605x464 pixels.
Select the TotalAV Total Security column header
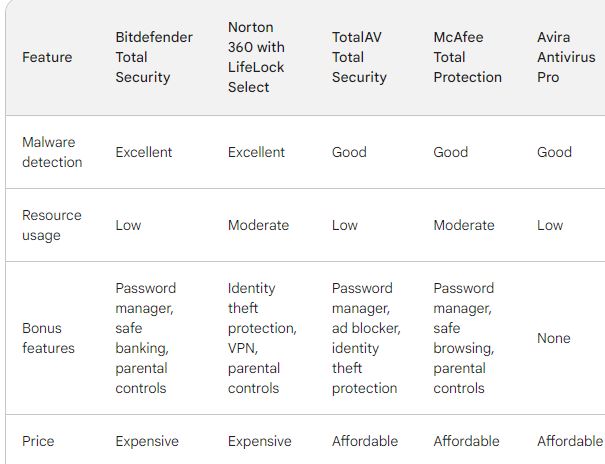pos(359,57)
